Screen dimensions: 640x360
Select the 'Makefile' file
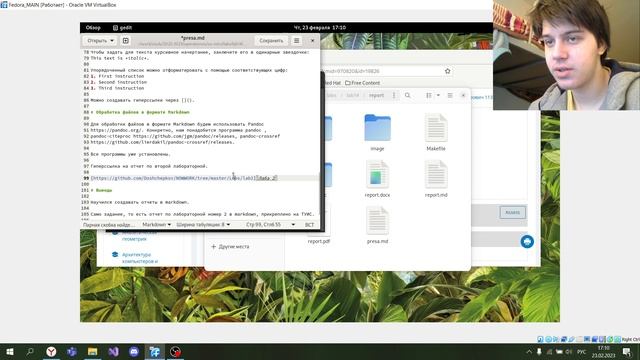click(x=436, y=132)
